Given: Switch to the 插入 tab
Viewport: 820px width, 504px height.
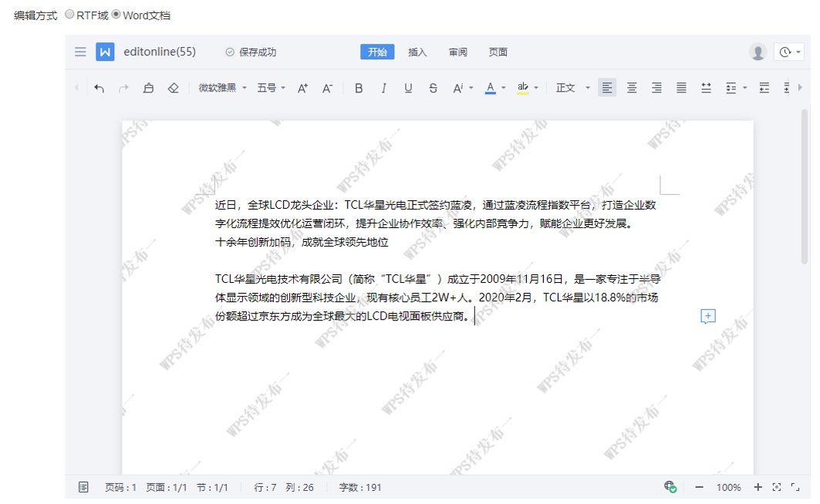Looking at the screenshot, I should (x=417, y=52).
